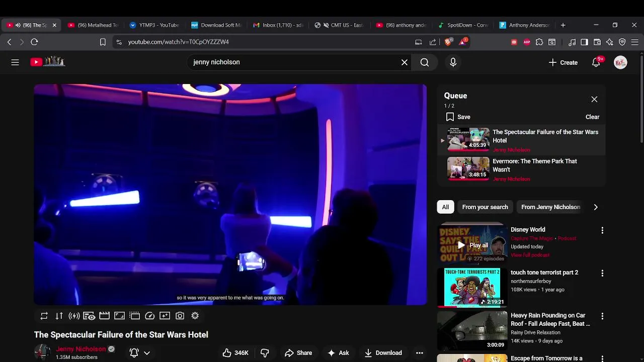Switch to the YTMP3 - YouTube tab
The height and width of the screenshot is (362, 644).
(154, 25)
